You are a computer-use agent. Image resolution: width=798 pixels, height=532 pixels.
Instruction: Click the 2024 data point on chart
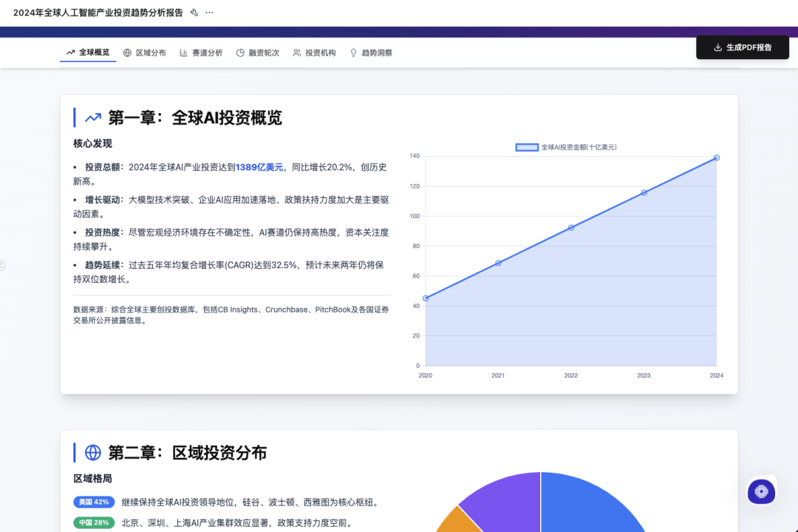tap(717, 158)
